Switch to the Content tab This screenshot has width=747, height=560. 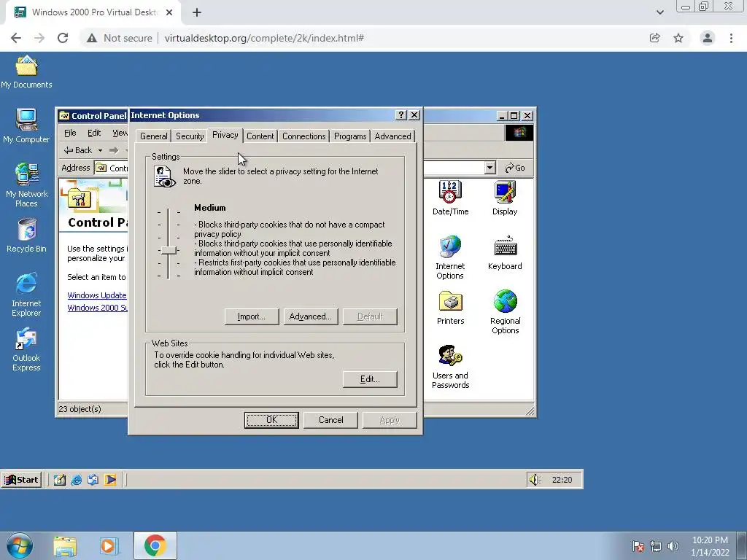[260, 136]
